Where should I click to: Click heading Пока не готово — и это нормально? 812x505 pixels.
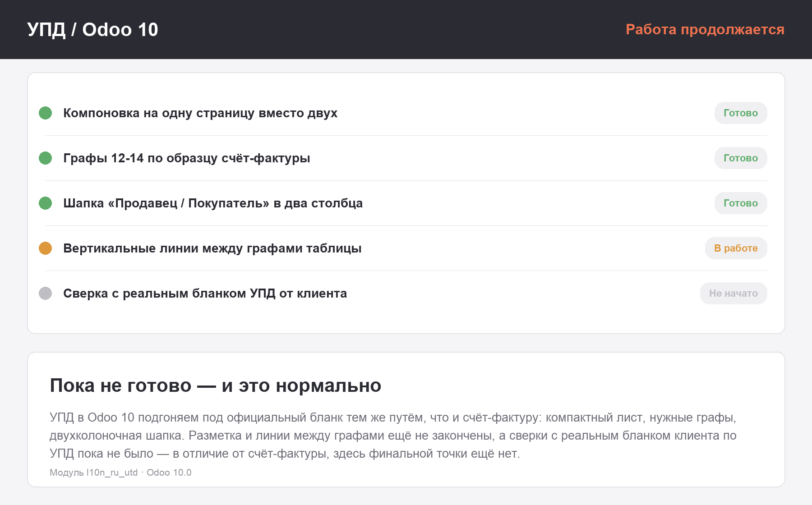[216, 386]
